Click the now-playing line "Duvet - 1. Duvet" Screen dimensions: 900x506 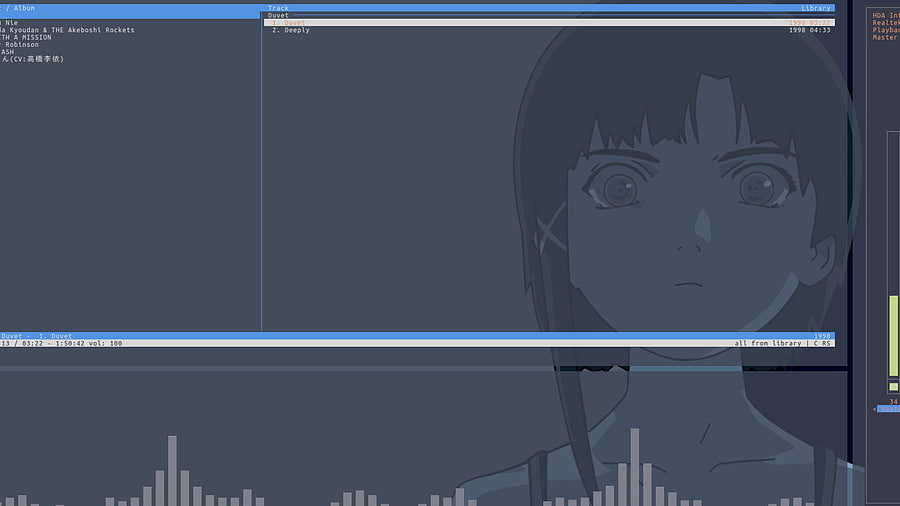tap(36, 336)
